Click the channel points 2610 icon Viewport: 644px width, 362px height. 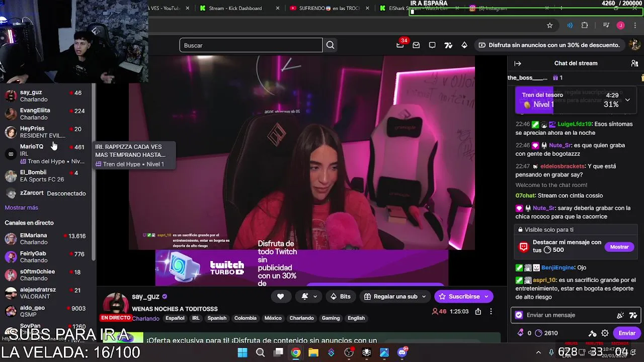(x=538, y=333)
